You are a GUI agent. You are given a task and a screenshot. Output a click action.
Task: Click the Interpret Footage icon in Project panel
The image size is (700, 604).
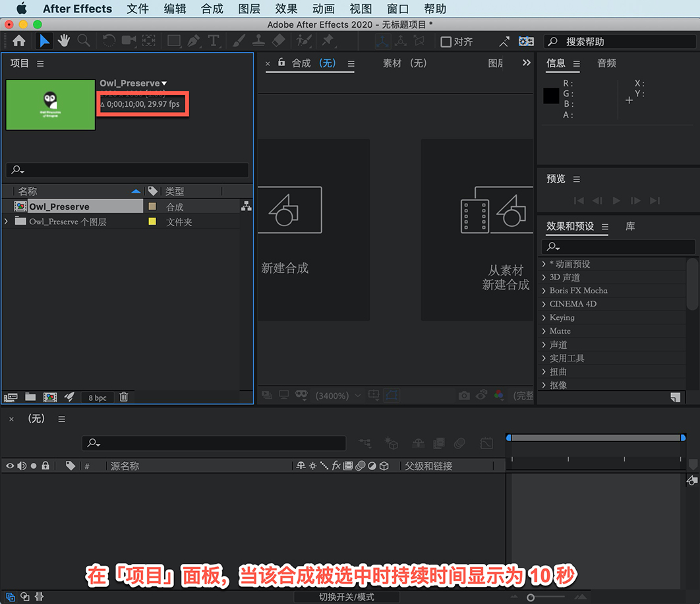point(11,397)
